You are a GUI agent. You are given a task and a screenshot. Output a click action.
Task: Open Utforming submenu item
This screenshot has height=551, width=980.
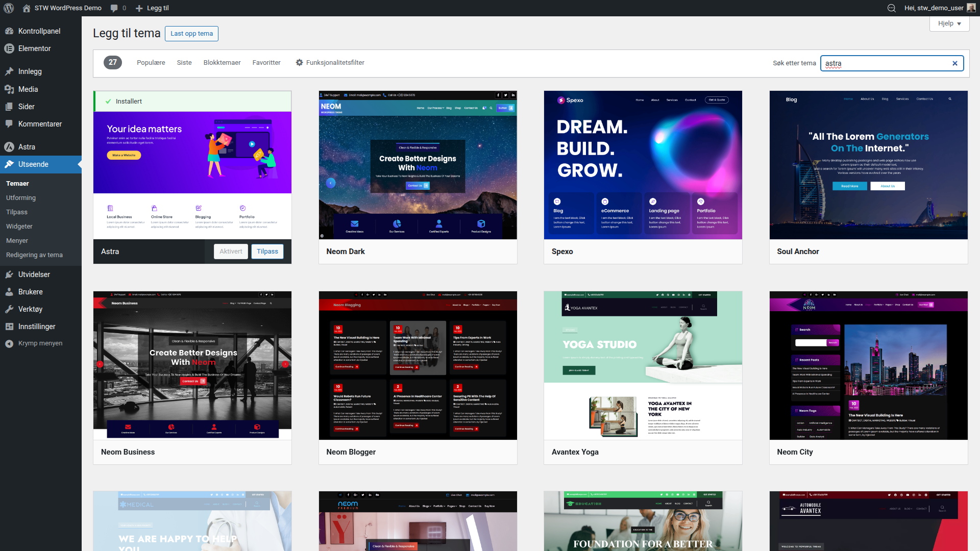[41, 198]
